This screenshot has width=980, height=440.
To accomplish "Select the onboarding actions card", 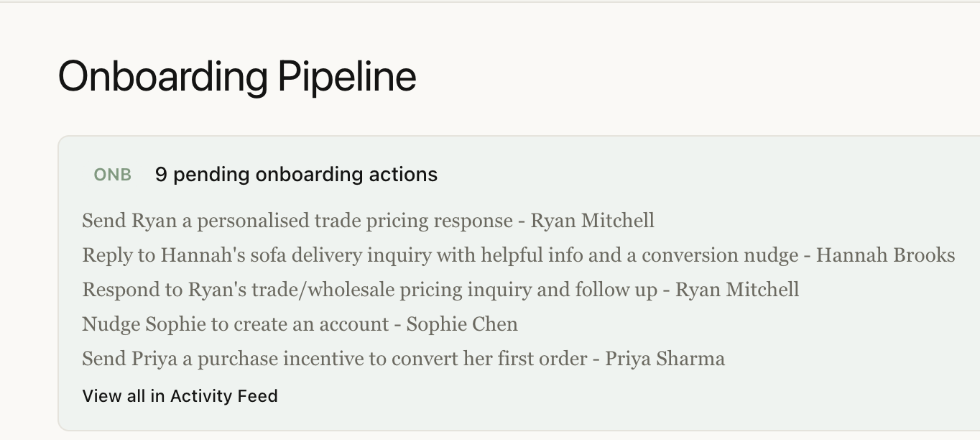I will click(x=517, y=280).
